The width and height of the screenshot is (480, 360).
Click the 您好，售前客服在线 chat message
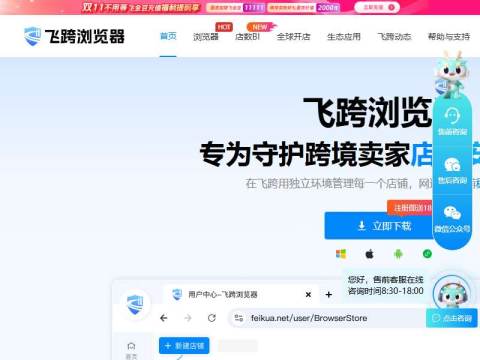386,279
